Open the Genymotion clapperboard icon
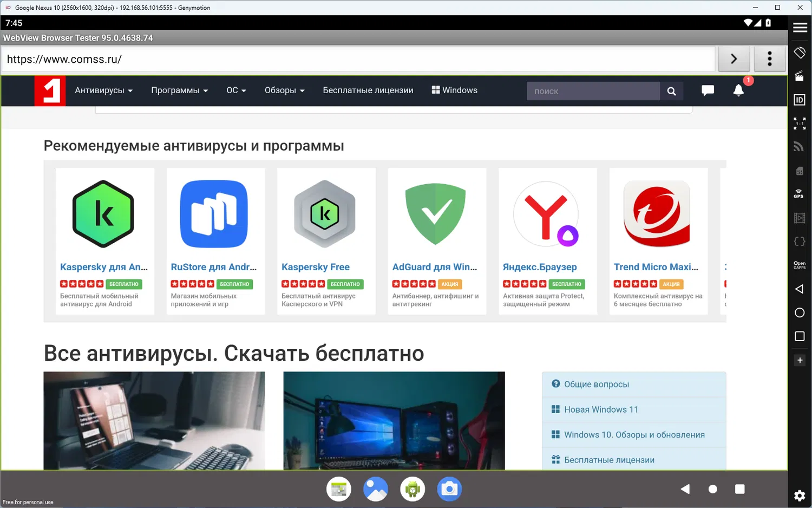Image resolution: width=812 pixels, height=508 pixels. (800, 76)
